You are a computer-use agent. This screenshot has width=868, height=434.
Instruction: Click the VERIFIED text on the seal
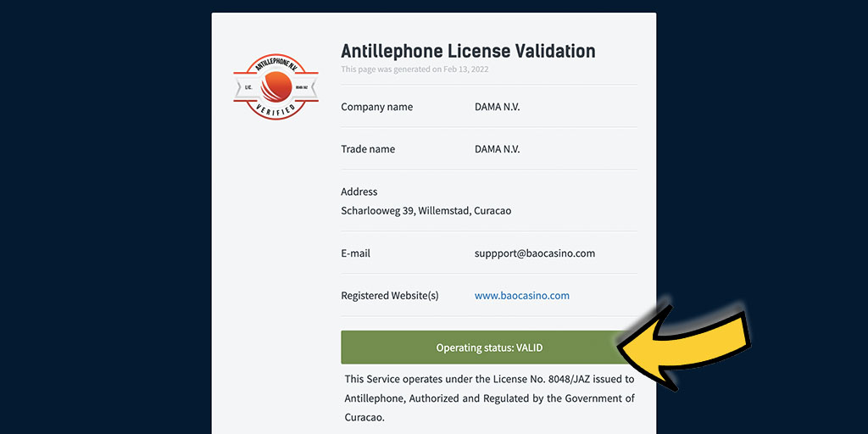point(275,109)
